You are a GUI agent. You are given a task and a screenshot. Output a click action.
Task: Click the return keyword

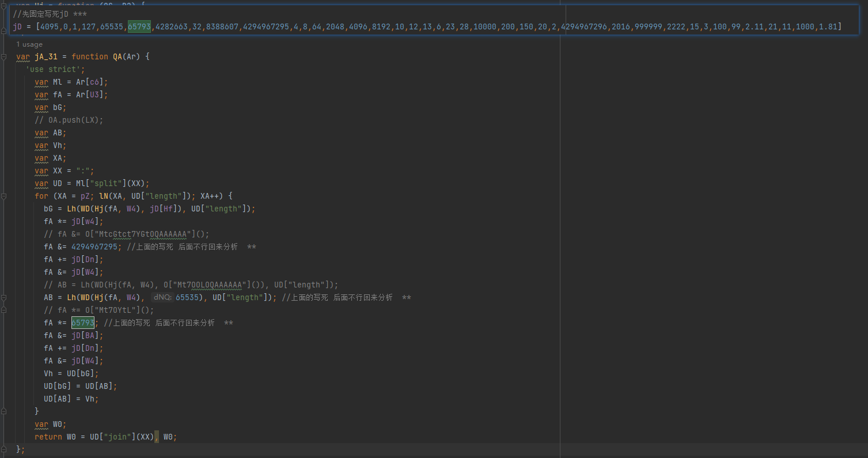coord(48,437)
